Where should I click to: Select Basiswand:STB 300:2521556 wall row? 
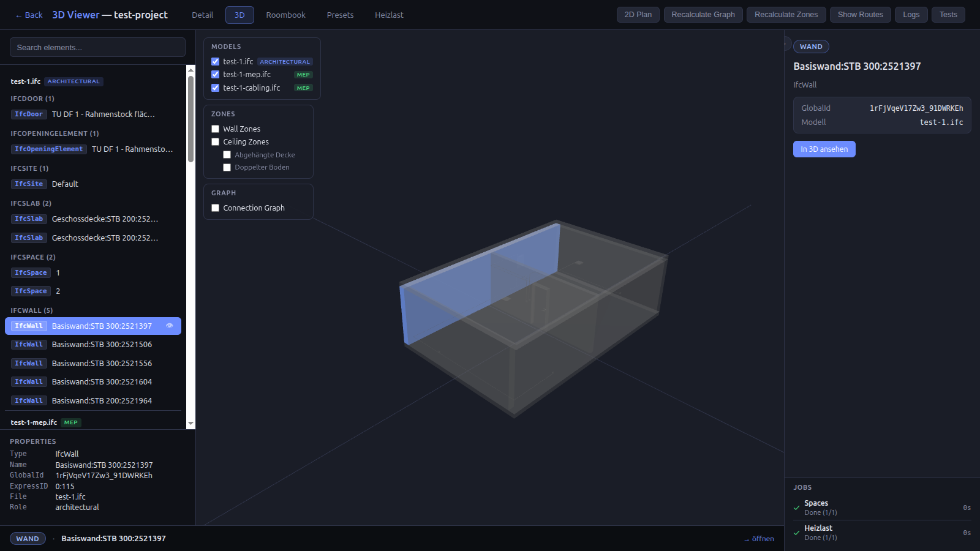93,364
